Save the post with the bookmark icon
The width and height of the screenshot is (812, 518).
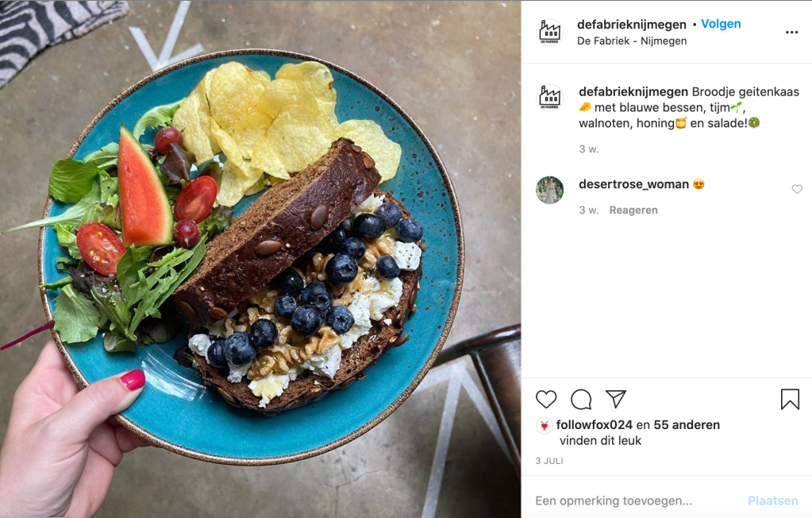click(x=790, y=400)
